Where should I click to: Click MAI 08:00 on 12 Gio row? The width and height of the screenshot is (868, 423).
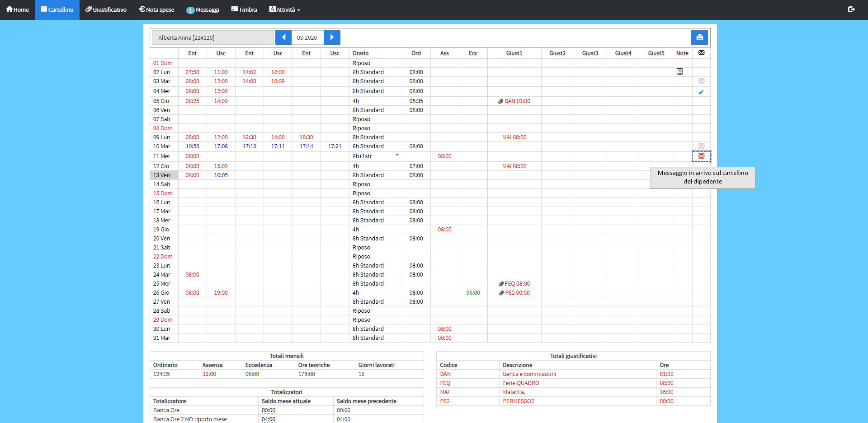(514, 166)
